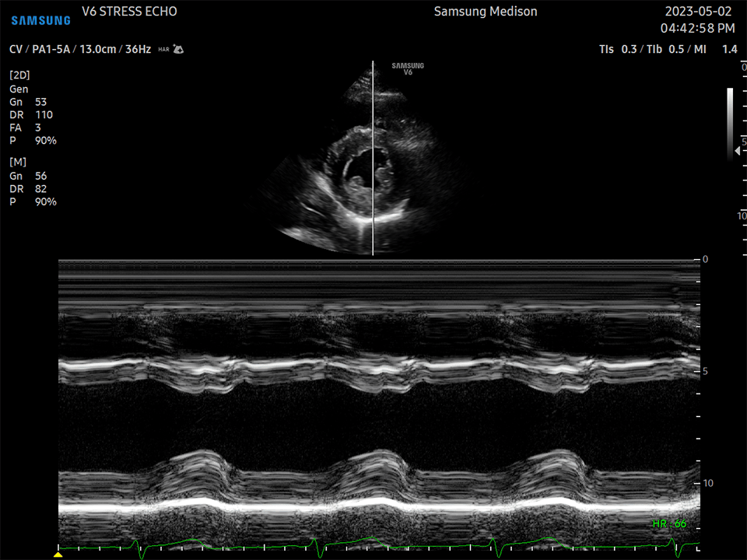Viewport: 747px width, 560px height.
Task: Click the HAR harmonic indicator
Action: pos(163,49)
